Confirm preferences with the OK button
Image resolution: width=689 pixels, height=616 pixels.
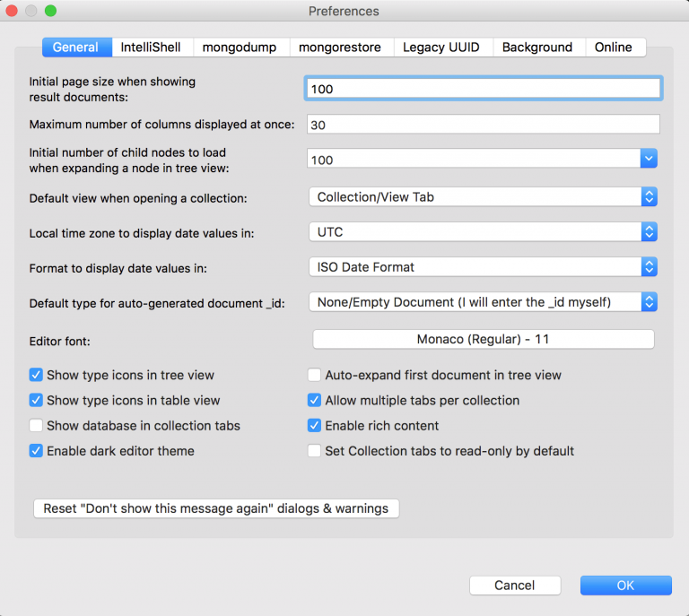point(625,586)
